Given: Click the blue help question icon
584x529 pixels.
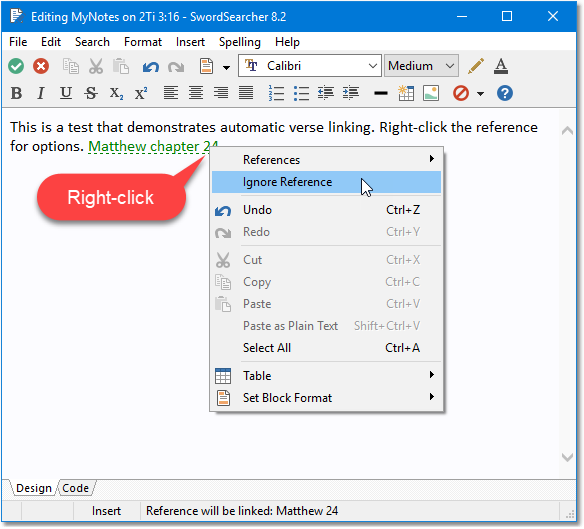Looking at the screenshot, I should pyautogui.click(x=505, y=93).
